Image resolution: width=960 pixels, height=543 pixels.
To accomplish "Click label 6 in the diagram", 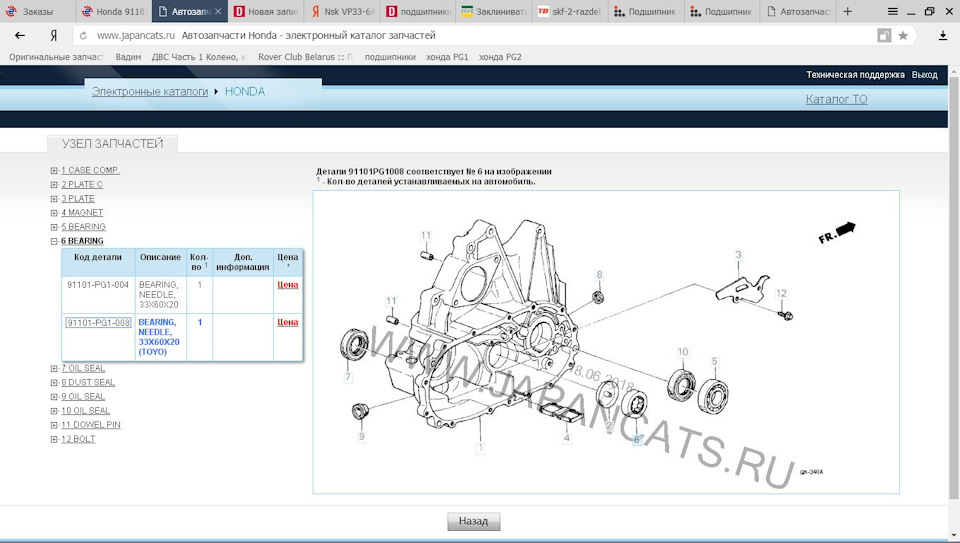I will (637, 440).
